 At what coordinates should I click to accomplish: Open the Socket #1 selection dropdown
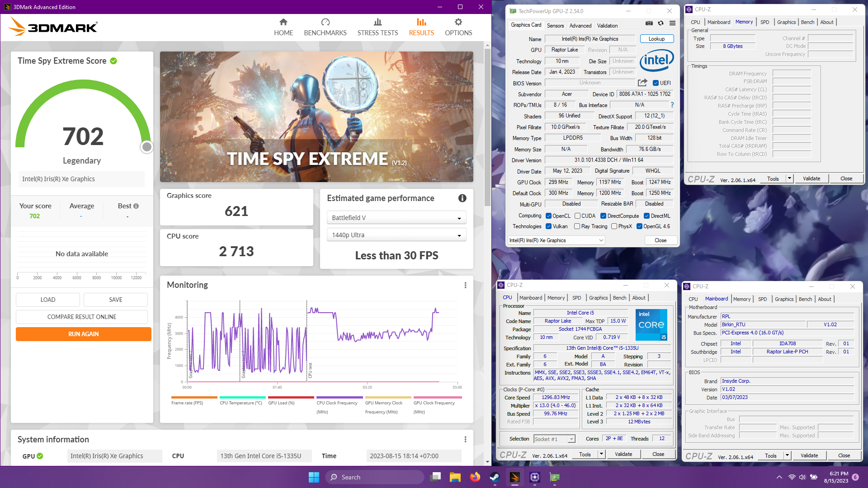[x=554, y=439]
